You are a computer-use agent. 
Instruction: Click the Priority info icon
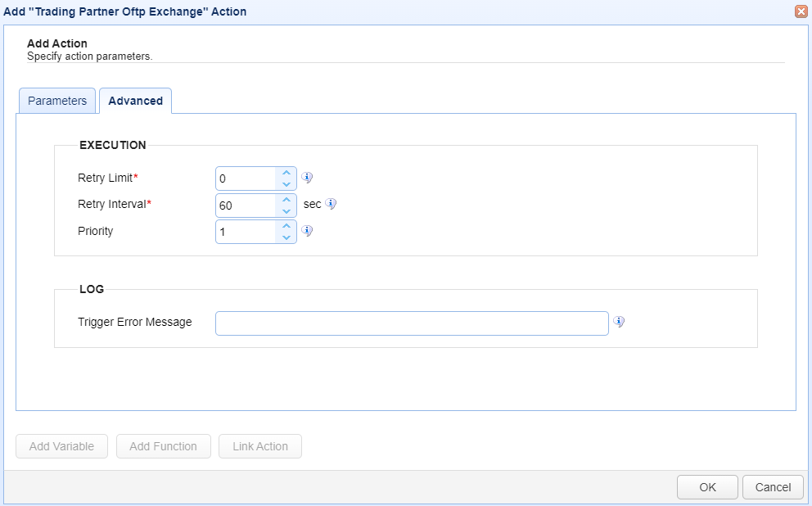click(308, 231)
